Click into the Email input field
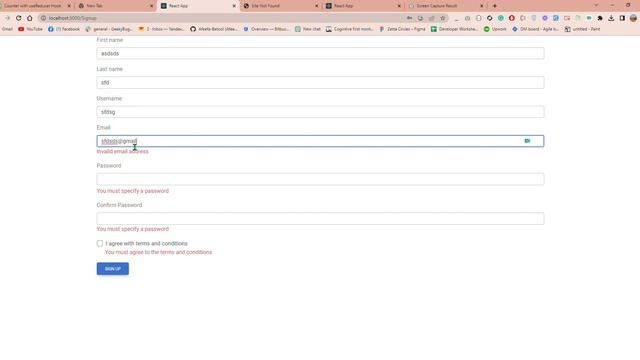This screenshot has height=360, width=640. click(x=320, y=141)
